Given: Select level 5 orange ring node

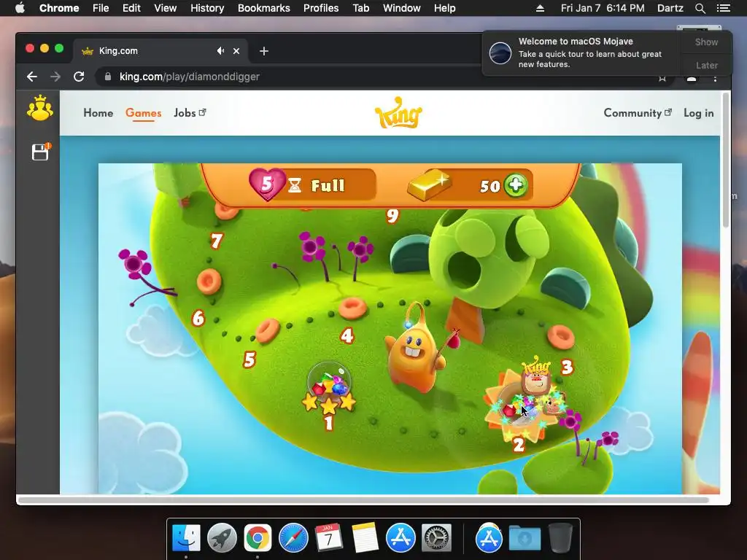Looking at the screenshot, I should (x=267, y=331).
